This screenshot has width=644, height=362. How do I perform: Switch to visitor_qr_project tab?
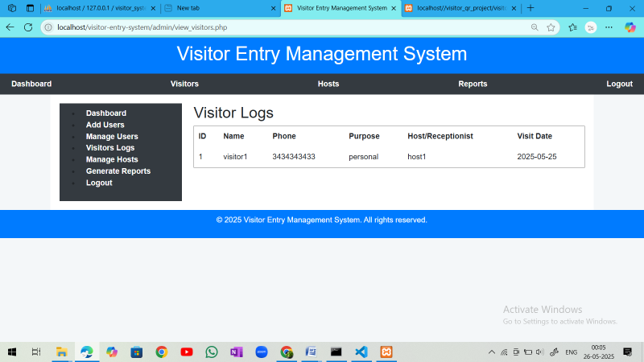click(461, 8)
